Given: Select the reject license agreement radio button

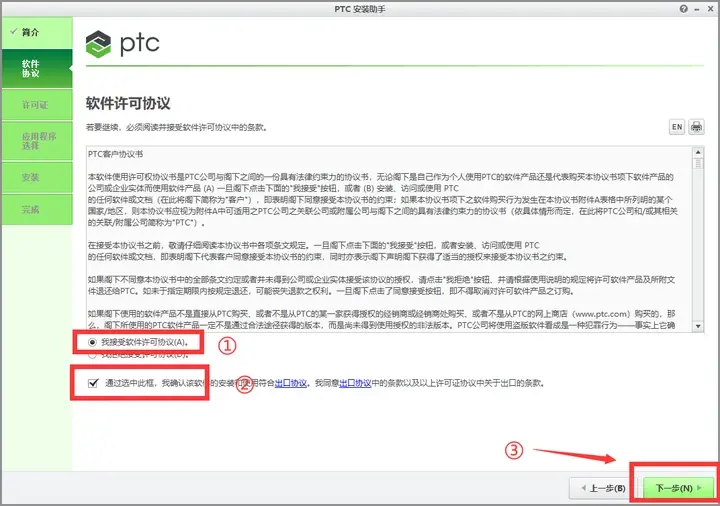Looking at the screenshot, I should (92, 354).
